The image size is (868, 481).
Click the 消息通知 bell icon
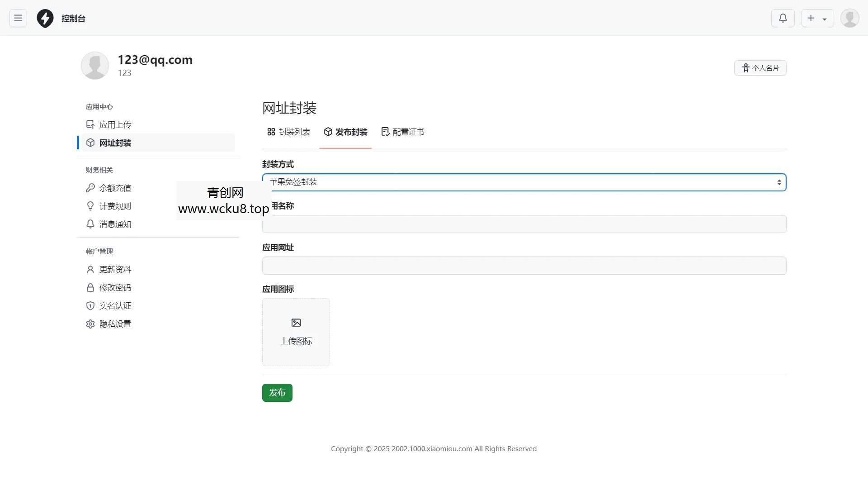[x=90, y=224]
